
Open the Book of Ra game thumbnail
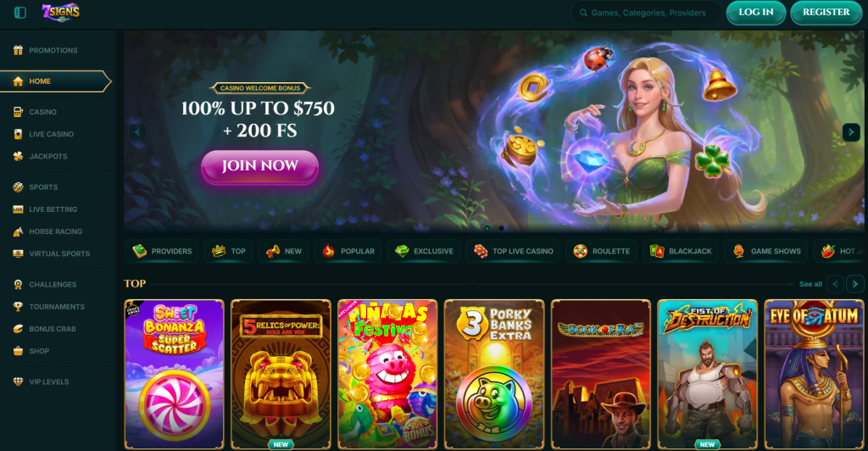point(601,374)
